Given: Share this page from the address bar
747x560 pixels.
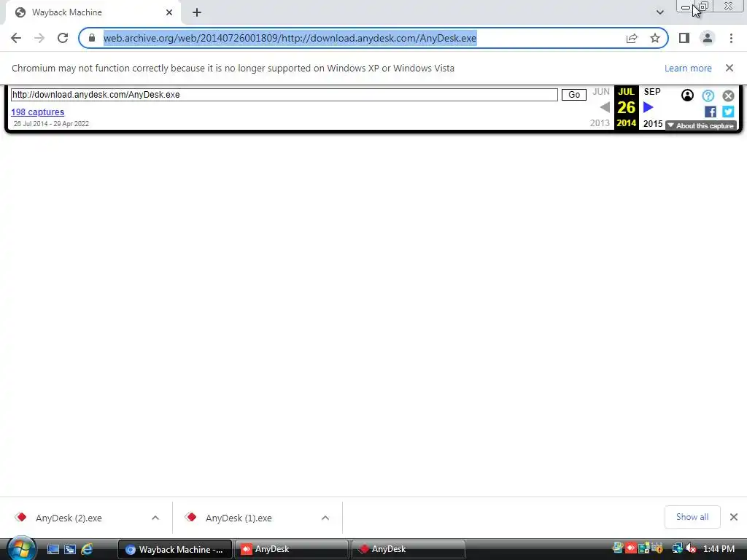Looking at the screenshot, I should coord(632,38).
